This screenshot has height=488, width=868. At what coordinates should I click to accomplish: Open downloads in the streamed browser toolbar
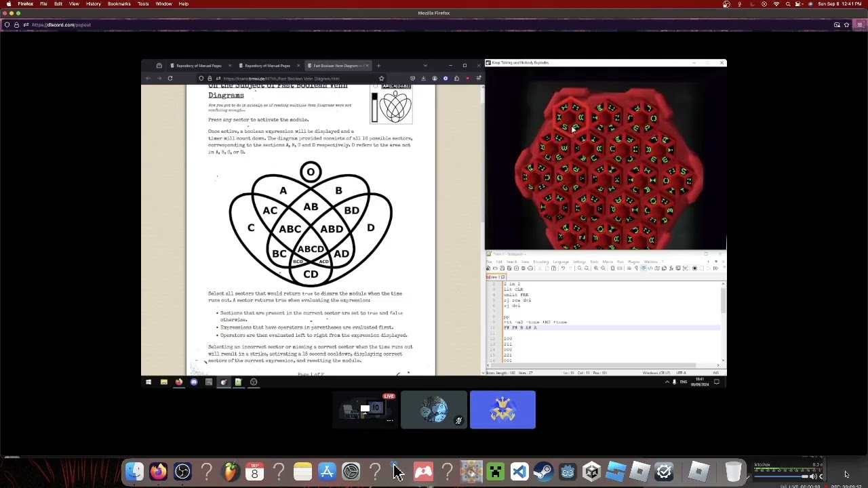pyautogui.click(x=423, y=79)
